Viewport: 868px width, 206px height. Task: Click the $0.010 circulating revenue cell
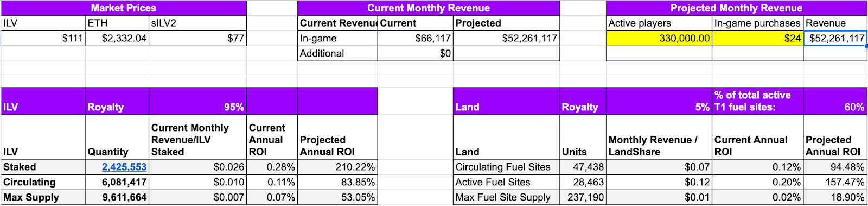tap(197, 182)
